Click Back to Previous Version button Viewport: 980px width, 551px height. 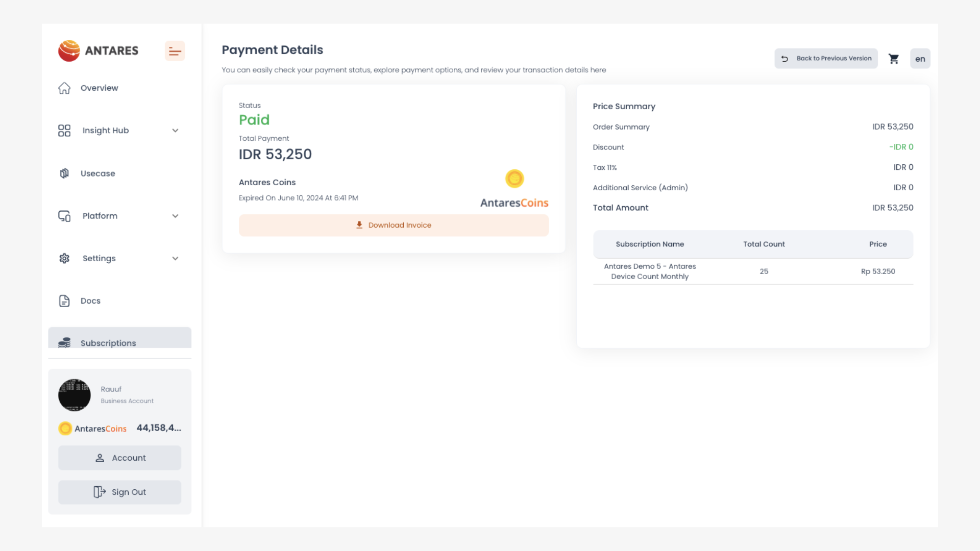pos(826,59)
